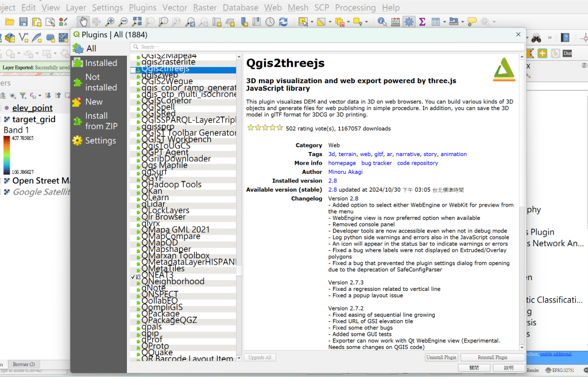Open the plugin homepage link
588x377 pixels.
342,163
